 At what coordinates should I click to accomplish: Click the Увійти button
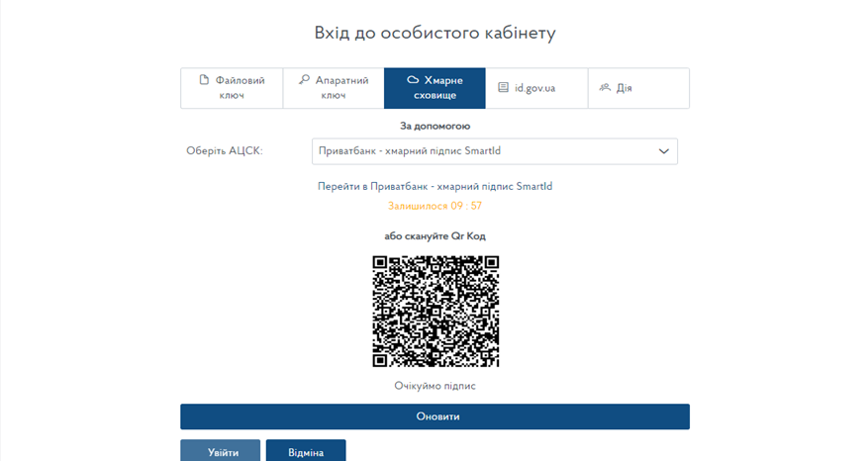[x=221, y=450]
